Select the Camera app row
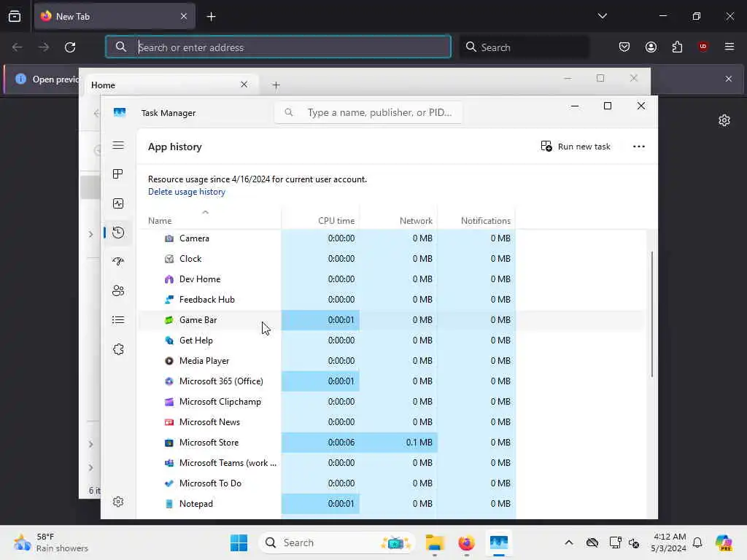The height and width of the screenshot is (560, 747). (392, 238)
